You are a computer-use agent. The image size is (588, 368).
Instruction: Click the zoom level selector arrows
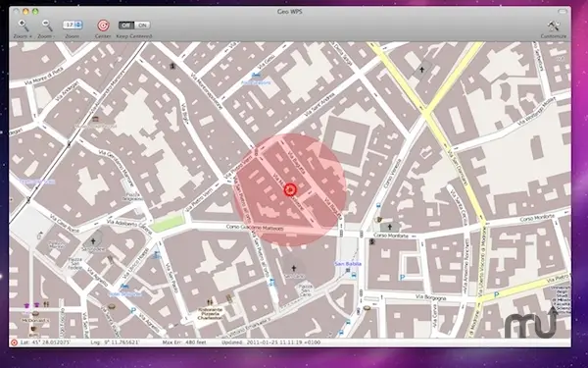point(78,26)
